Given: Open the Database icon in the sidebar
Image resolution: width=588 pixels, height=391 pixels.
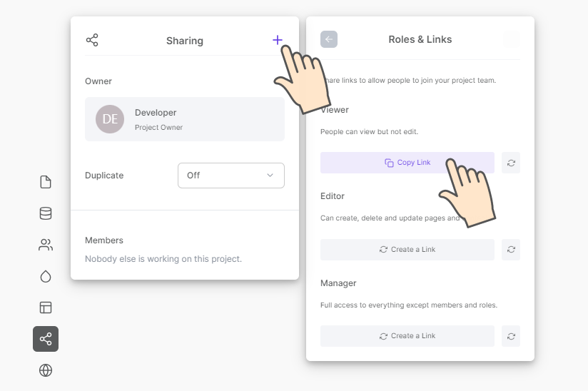Looking at the screenshot, I should tap(46, 213).
